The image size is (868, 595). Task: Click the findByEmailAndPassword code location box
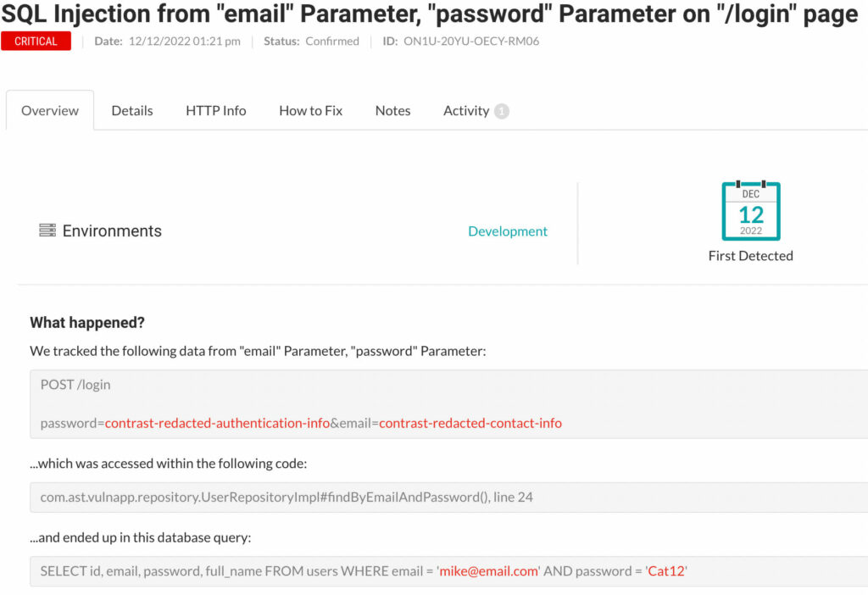coord(449,497)
